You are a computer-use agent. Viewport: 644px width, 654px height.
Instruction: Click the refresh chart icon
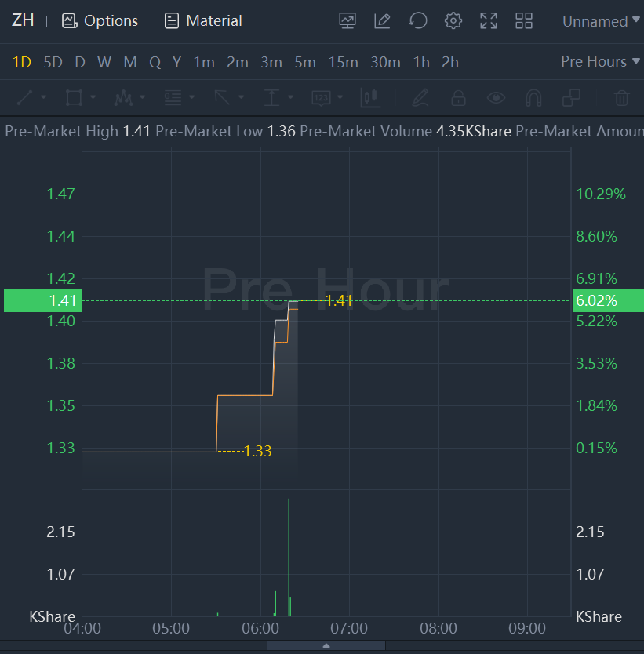point(418,21)
